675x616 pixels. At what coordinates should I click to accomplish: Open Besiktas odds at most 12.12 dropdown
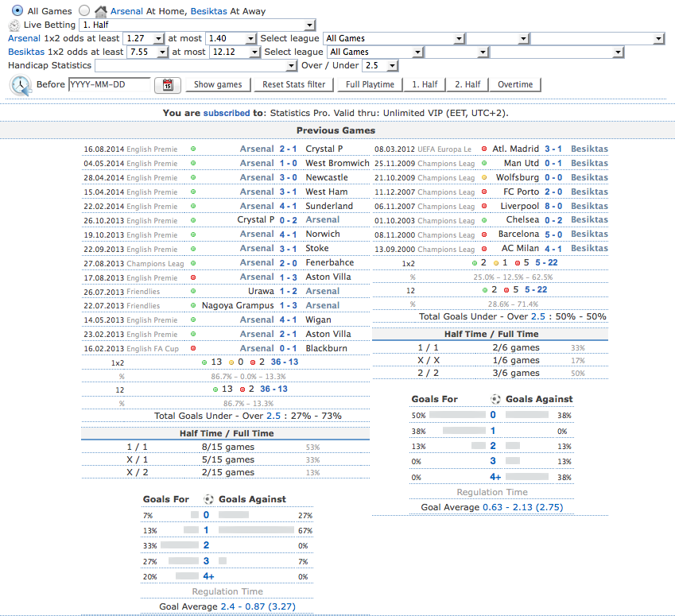pyautogui.click(x=235, y=52)
